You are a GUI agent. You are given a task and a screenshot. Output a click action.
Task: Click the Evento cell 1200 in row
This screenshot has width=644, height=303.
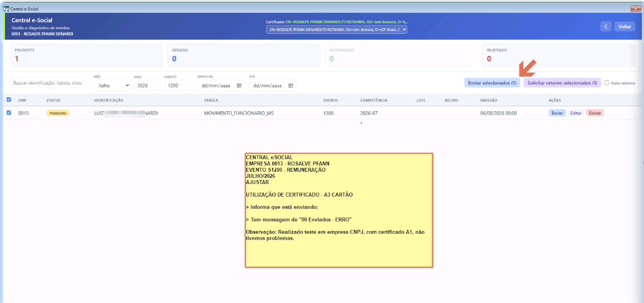point(328,113)
